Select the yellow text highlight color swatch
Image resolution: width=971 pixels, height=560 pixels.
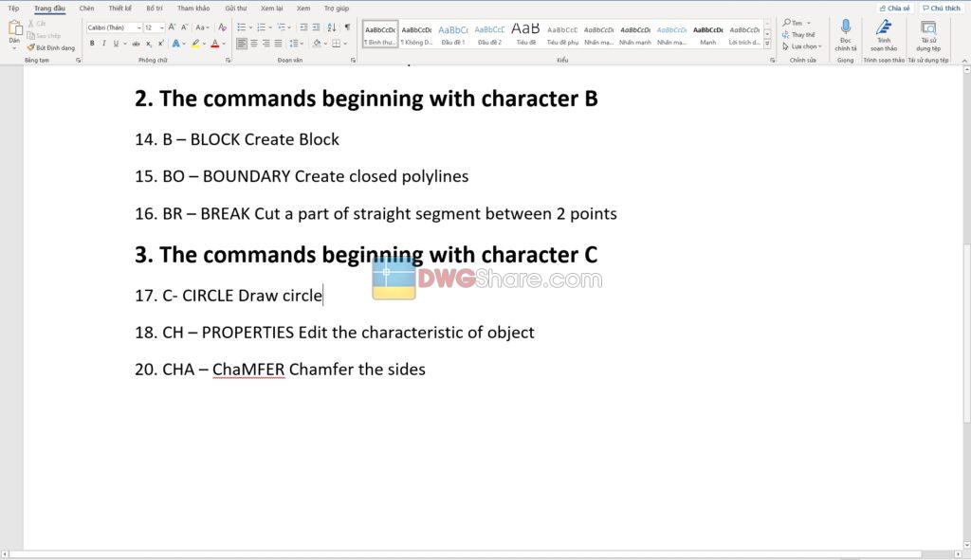click(x=195, y=43)
